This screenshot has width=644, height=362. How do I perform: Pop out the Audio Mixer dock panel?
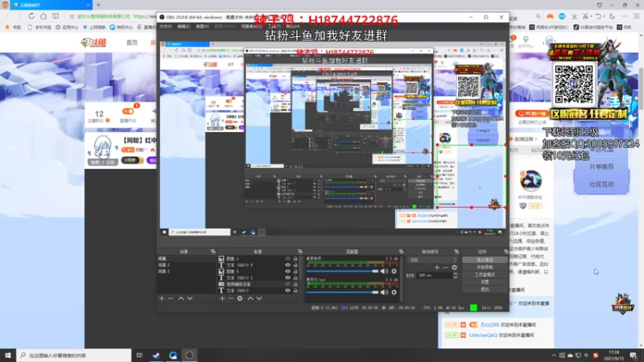pyautogui.click(x=401, y=252)
